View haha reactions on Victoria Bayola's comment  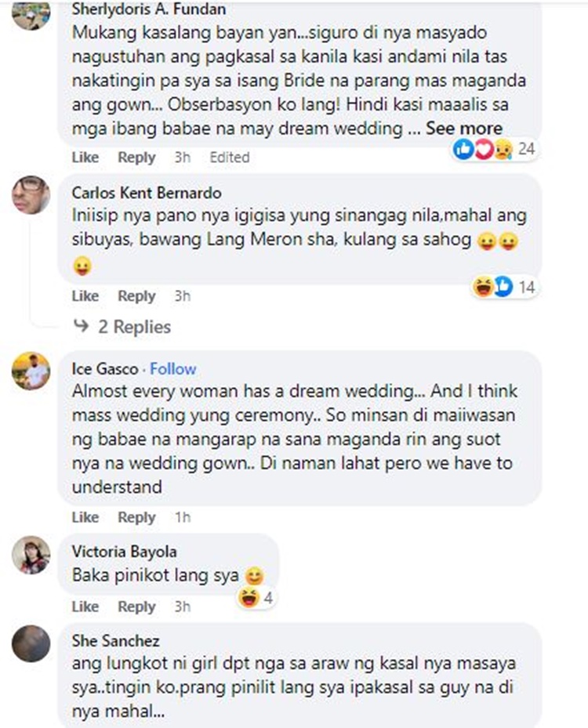[255, 598]
